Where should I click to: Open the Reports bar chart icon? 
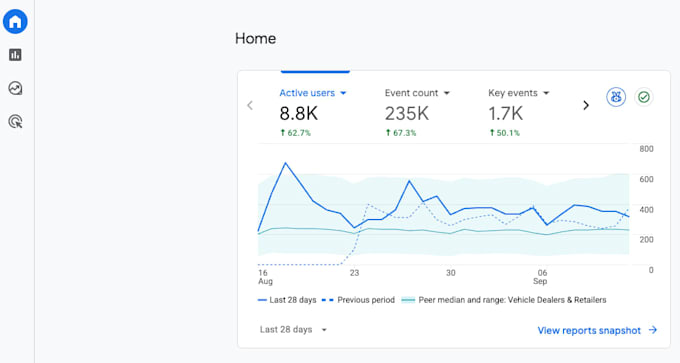(15, 55)
